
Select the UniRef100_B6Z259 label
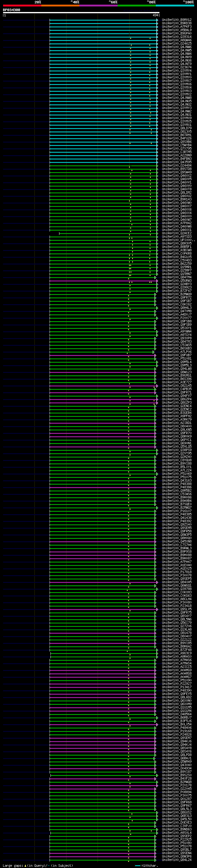coord(177,264)
